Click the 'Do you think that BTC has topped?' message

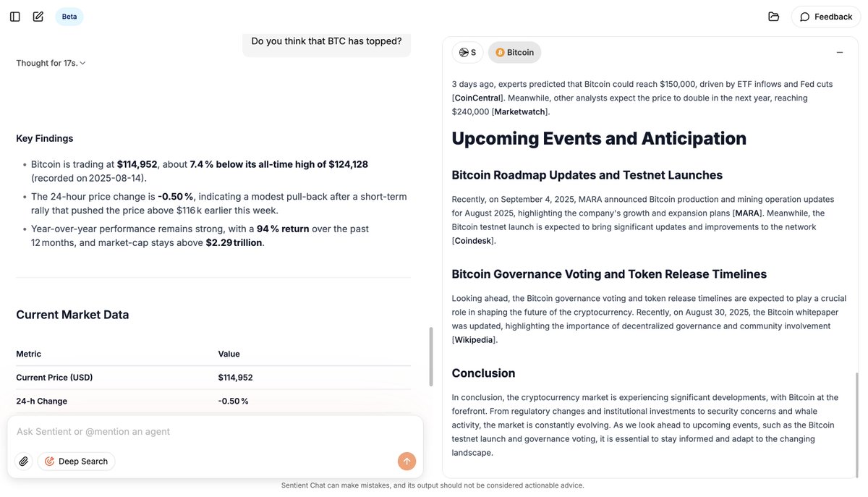click(x=326, y=41)
